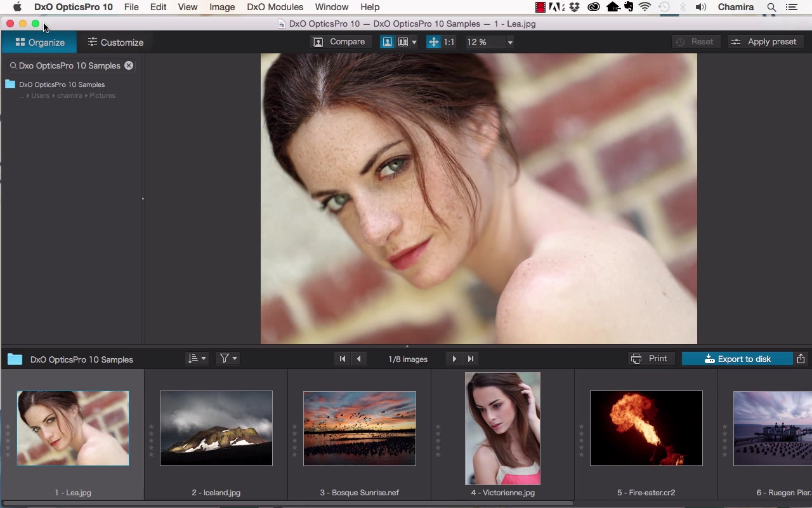This screenshot has height=508, width=812.
Task: Click the filmstrip folder icon
Action: 15,359
